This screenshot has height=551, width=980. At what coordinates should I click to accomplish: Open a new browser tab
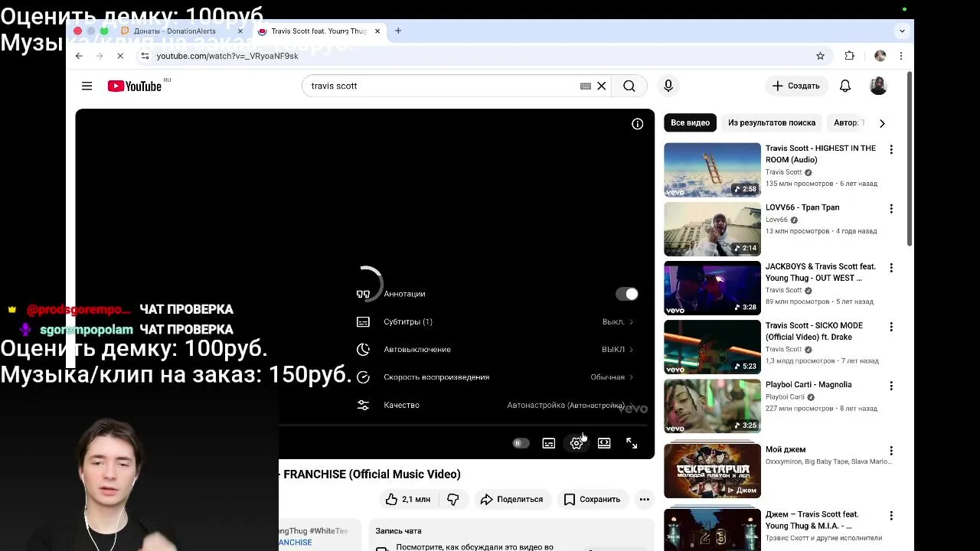tap(398, 31)
